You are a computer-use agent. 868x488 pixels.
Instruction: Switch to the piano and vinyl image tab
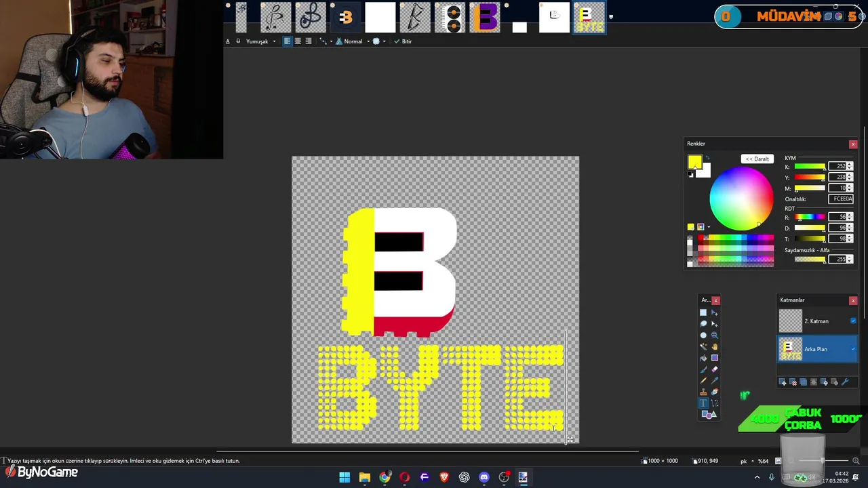click(450, 18)
